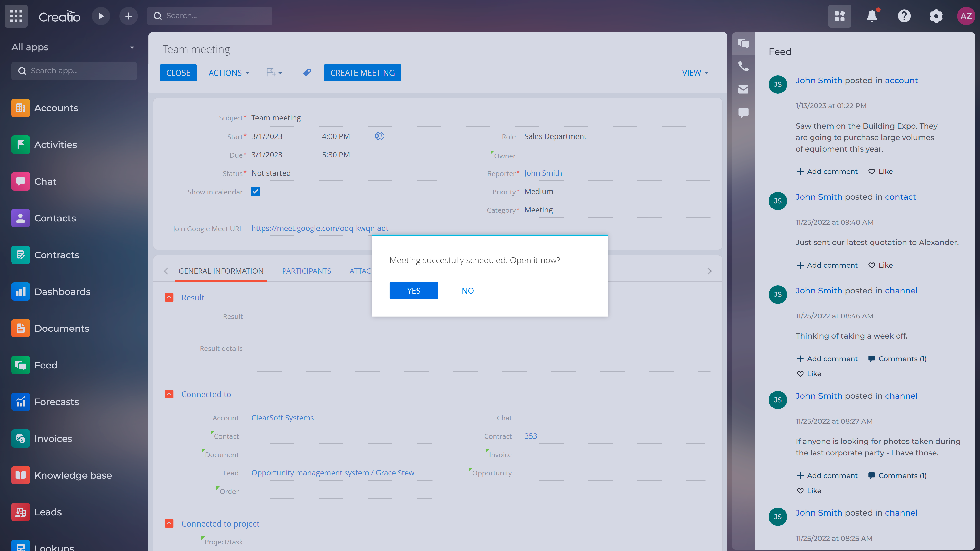
Task: Open the chat bubble panel icon
Action: [x=743, y=112]
